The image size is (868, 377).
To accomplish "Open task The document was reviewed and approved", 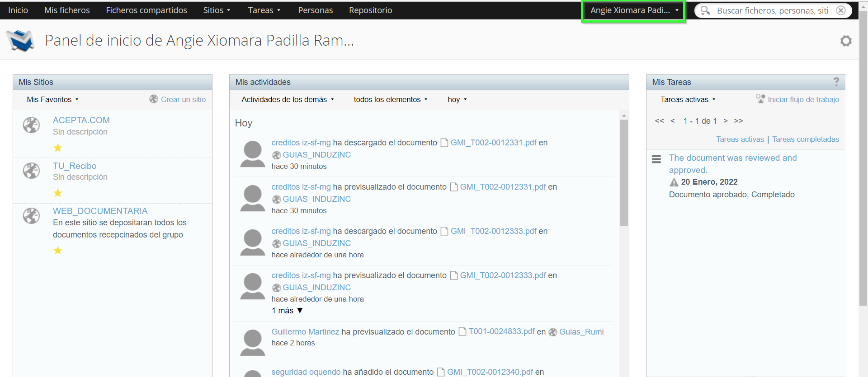I will tap(733, 164).
